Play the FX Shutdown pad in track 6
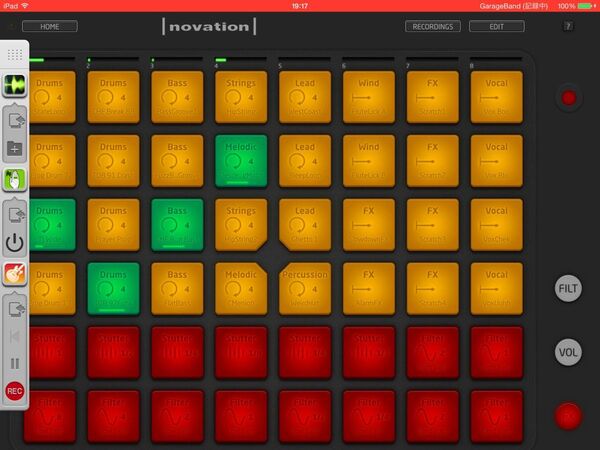Viewport: 600px width, 450px height. (369, 225)
